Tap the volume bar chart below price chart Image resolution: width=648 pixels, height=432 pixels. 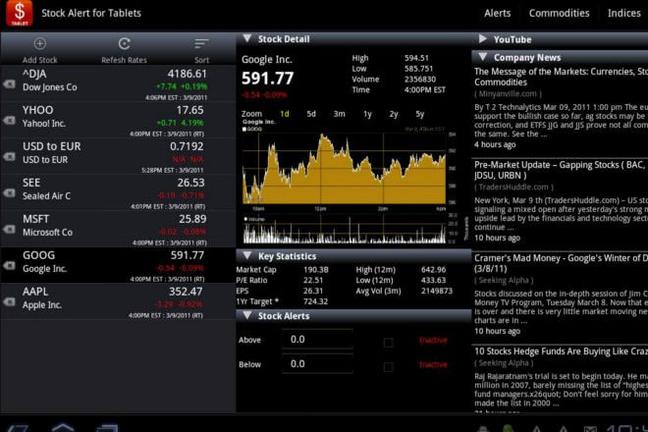click(344, 230)
